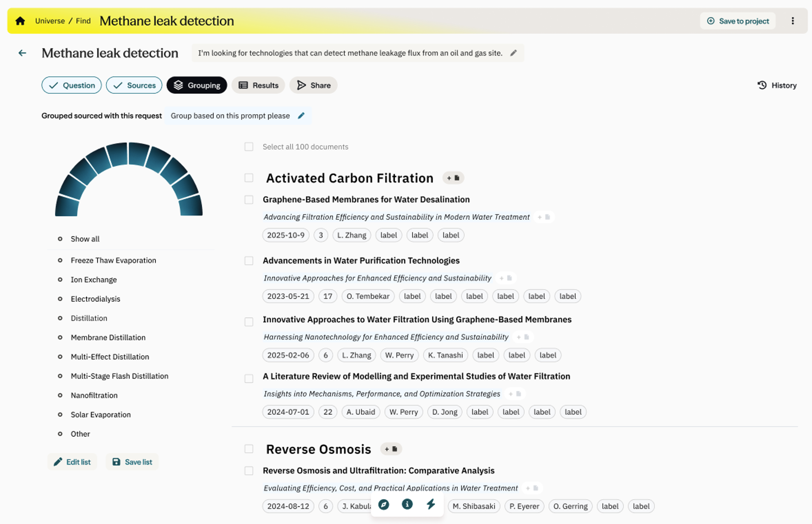Check the Activated Carbon Filtration group checkbox

(x=249, y=178)
